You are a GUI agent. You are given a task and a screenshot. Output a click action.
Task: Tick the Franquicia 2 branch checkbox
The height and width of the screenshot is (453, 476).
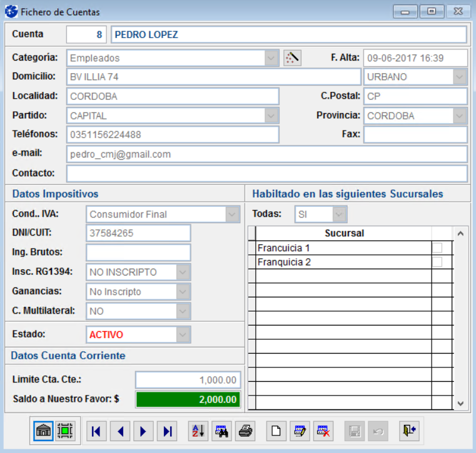(x=437, y=262)
